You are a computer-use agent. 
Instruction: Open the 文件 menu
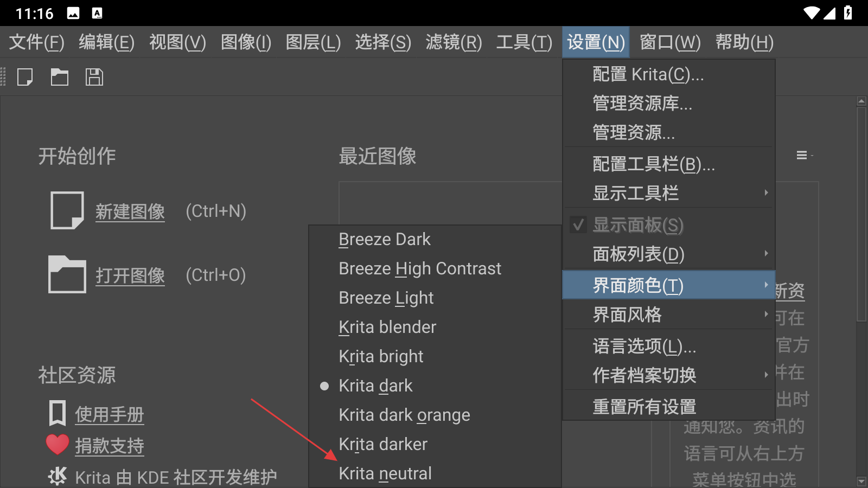36,42
